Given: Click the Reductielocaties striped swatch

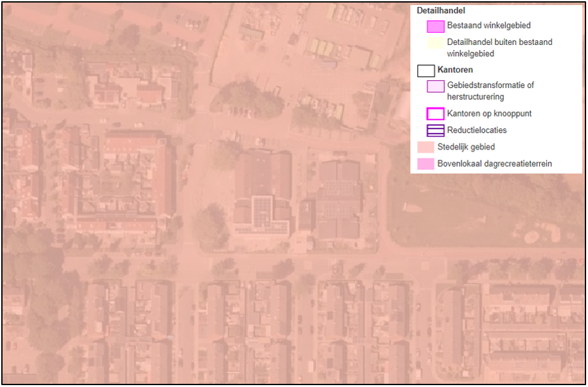Looking at the screenshot, I should [435, 130].
